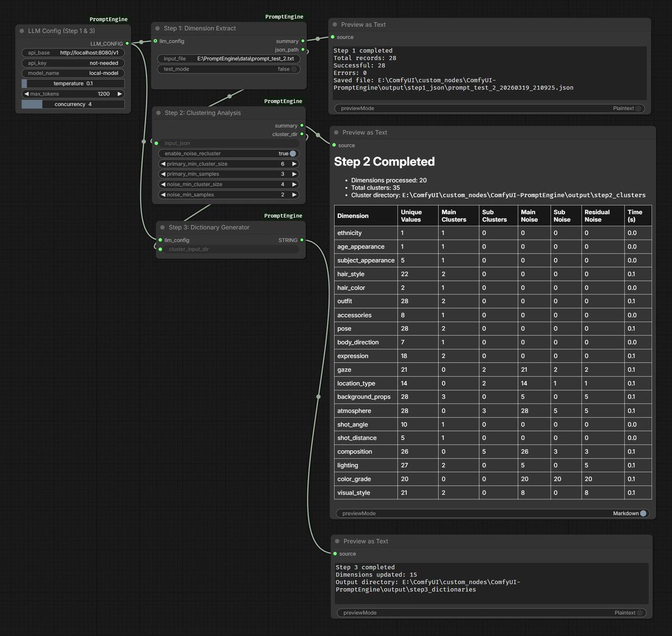Collapse Step 1: Dimension Extract node dot
The width and height of the screenshot is (672, 636).
pyautogui.click(x=158, y=28)
